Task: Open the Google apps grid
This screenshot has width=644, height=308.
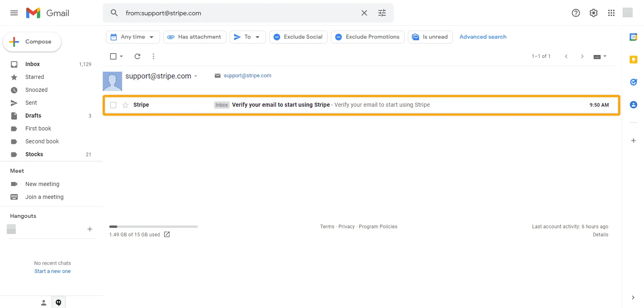Action: point(611,13)
